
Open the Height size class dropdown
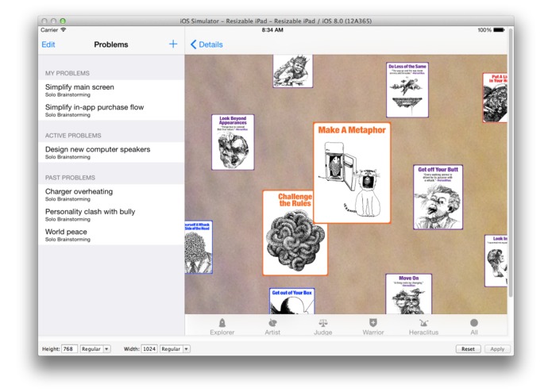point(95,349)
